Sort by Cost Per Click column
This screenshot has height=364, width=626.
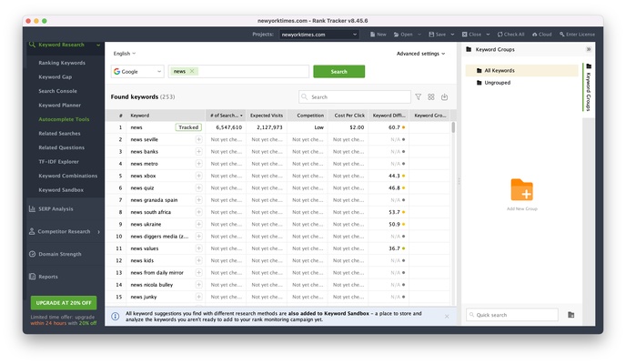[348, 116]
